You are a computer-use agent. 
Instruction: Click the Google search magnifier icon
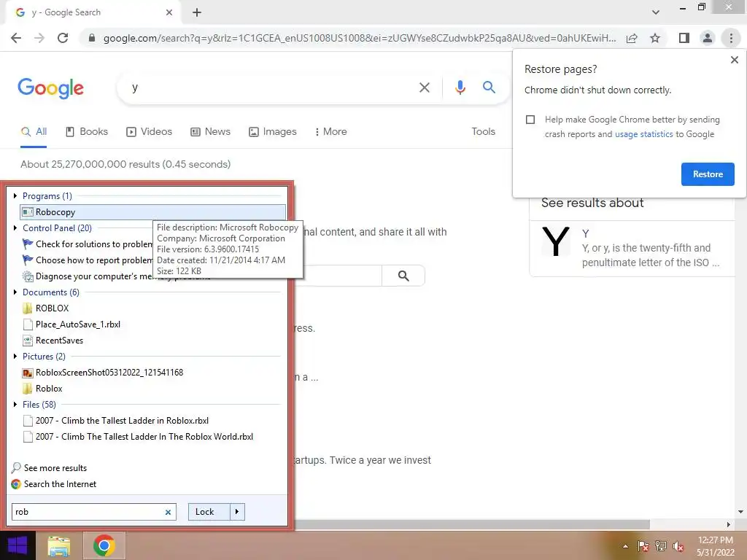[x=489, y=87]
